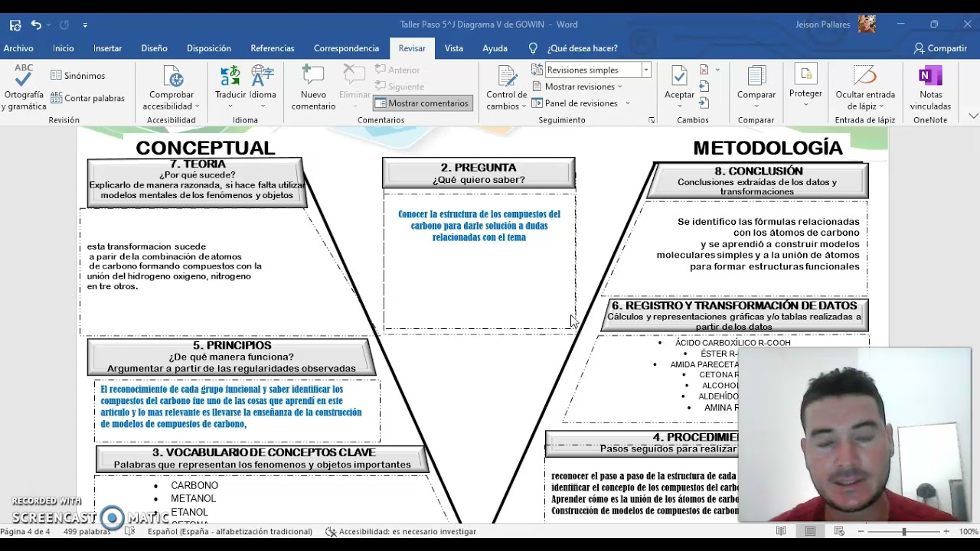Viewport: 980px width, 551px height.
Task: Switch to the Disposición tab
Action: point(208,48)
